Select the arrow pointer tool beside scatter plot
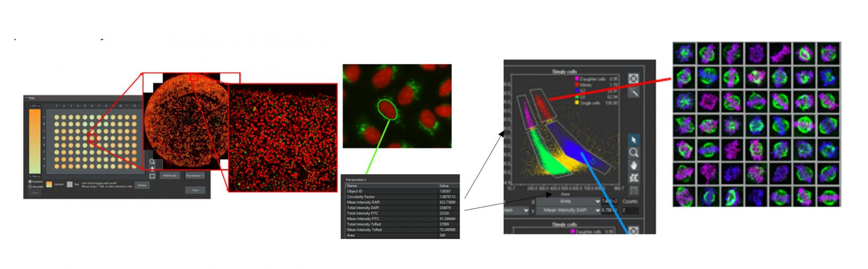Viewport: 868px width, 269px height. [x=633, y=140]
